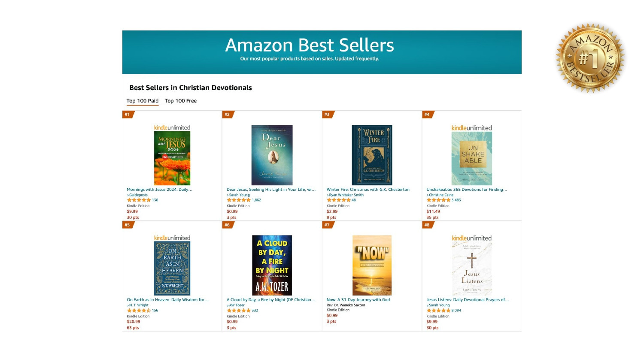
Task: Select the Top 100 Paid tab
Action: click(143, 101)
